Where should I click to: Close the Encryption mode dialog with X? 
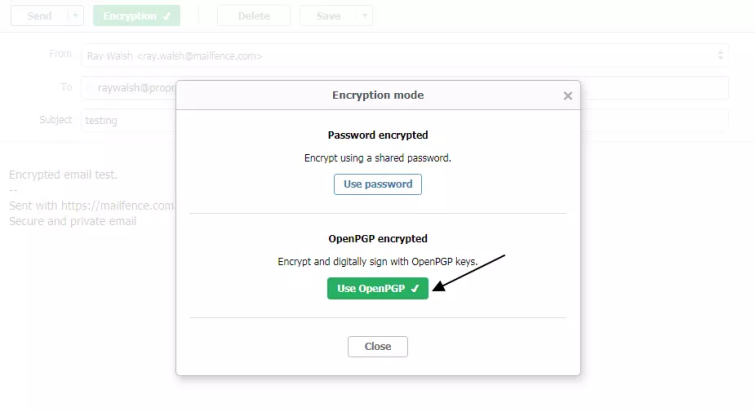pyautogui.click(x=568, y=96)
